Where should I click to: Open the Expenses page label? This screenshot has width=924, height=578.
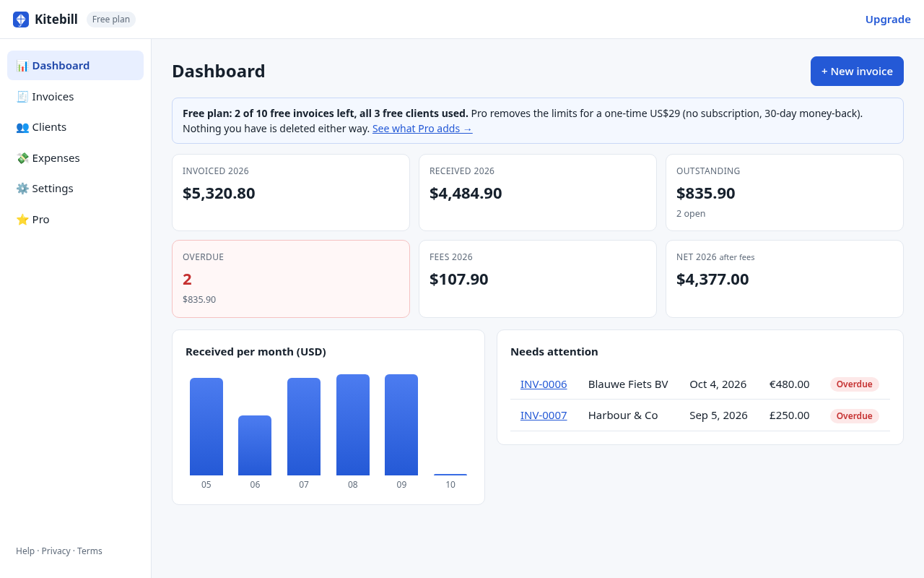pyautogui.click(x=56, y=158)
